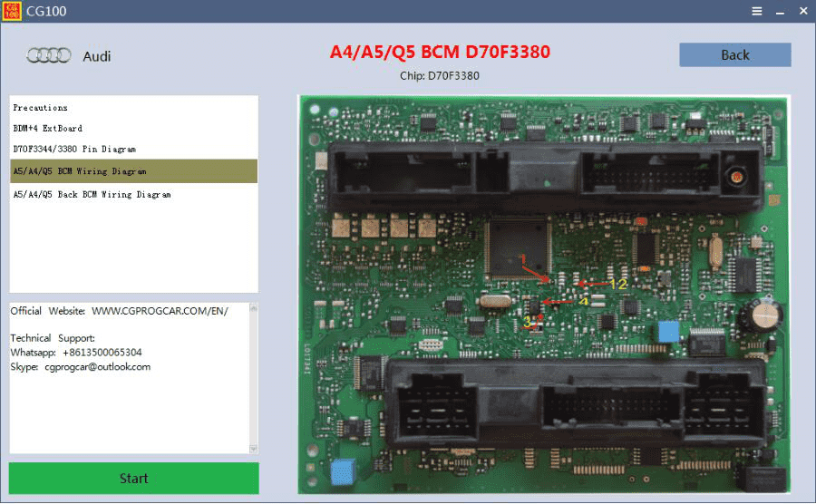Click the info panel vertical scrollbar track
The width and height of the screenshot is (816, 504).
[x=254, y=378]
